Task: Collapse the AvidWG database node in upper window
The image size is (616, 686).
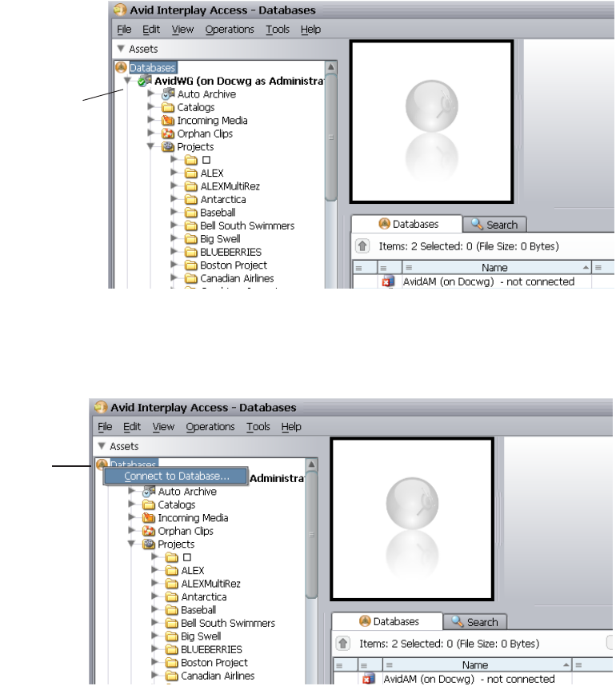Action: pyautogui.click(x=127, y=81)
